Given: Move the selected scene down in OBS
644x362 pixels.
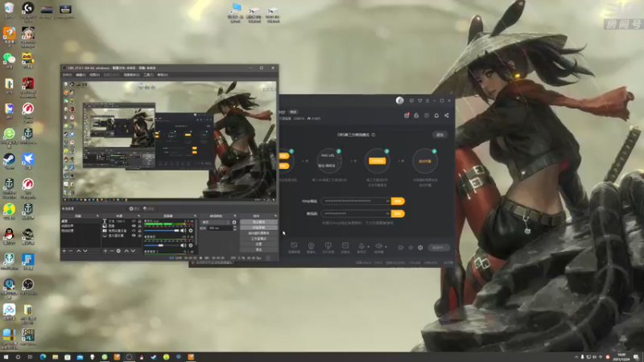Looking at the screenshot, I should (85, 251).
